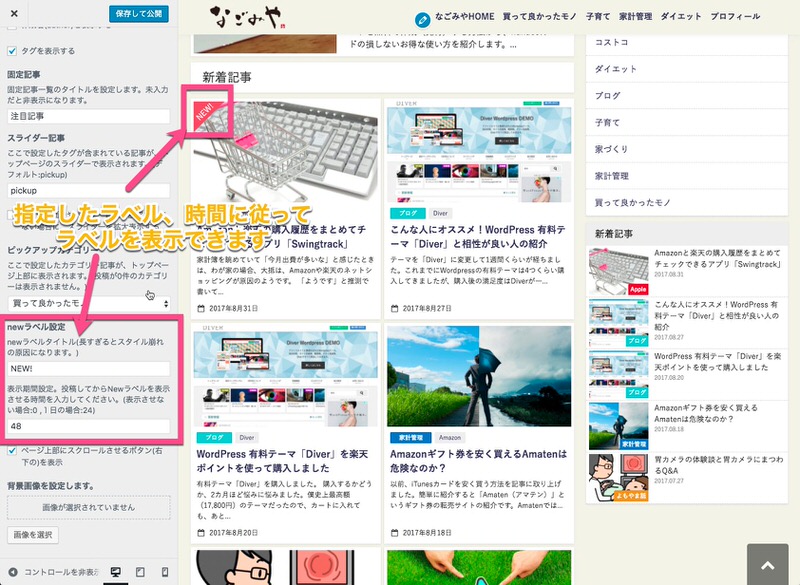The image size is (800, 585).
Task: Collapse controls using the left arrow icon
Action: pos(12,572)
